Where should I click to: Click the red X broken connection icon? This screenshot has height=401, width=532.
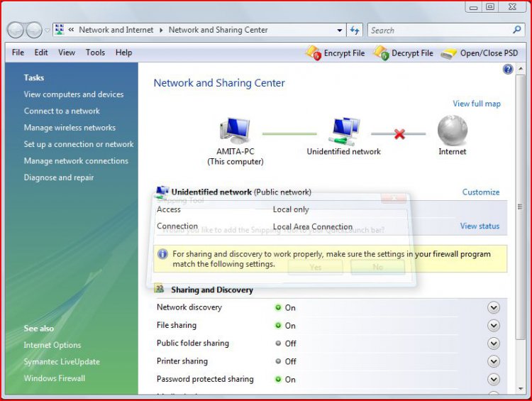pos(399,133)
